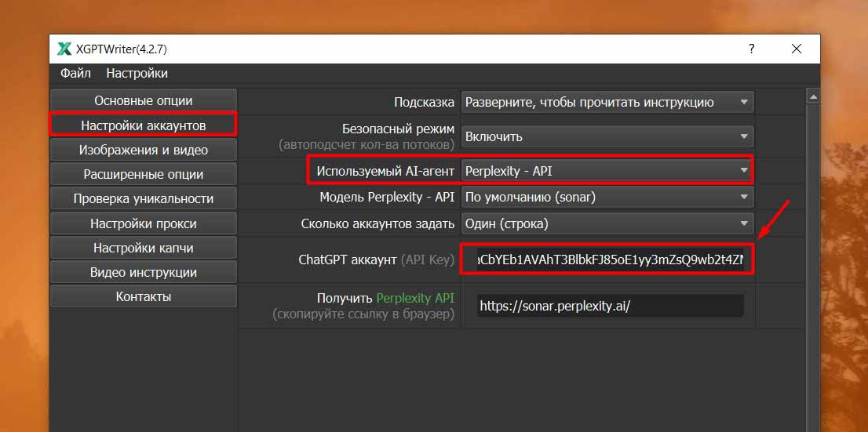Close the XGPTWriter window
868x432 pixels.
click(x=797, y=49)
